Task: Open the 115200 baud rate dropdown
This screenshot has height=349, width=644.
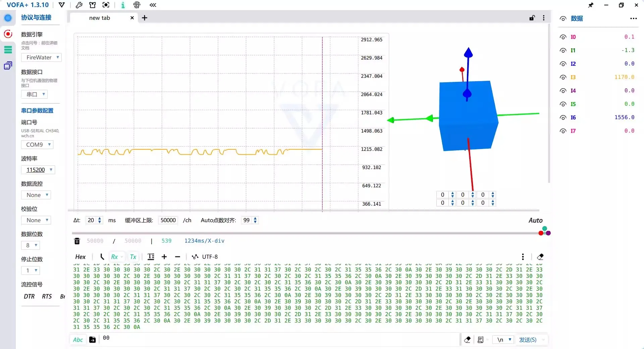Action: click(x=38, y=170)
